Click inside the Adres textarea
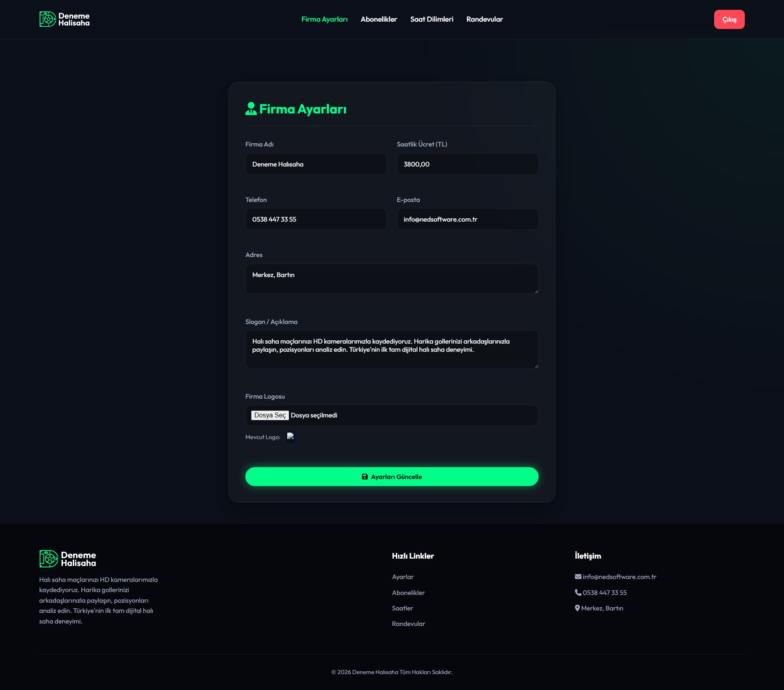 (x=392, y=279)
